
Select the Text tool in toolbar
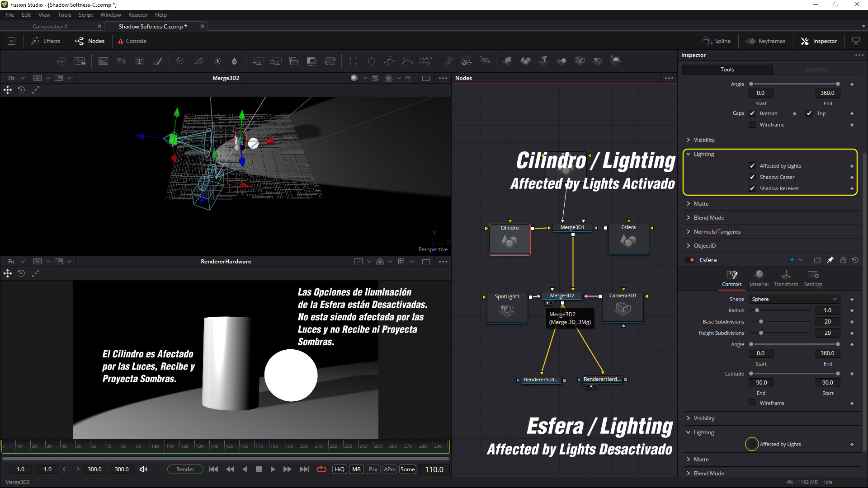[139, 61]
